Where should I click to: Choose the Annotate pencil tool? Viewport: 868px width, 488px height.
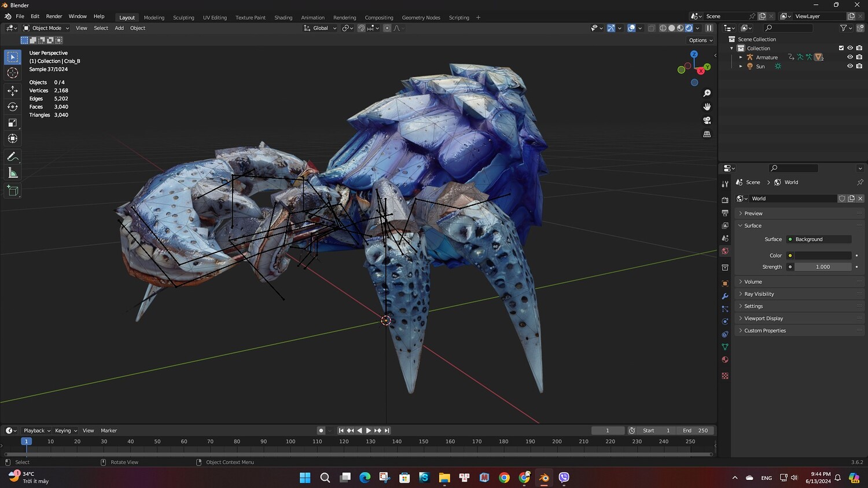click(12, 157)
